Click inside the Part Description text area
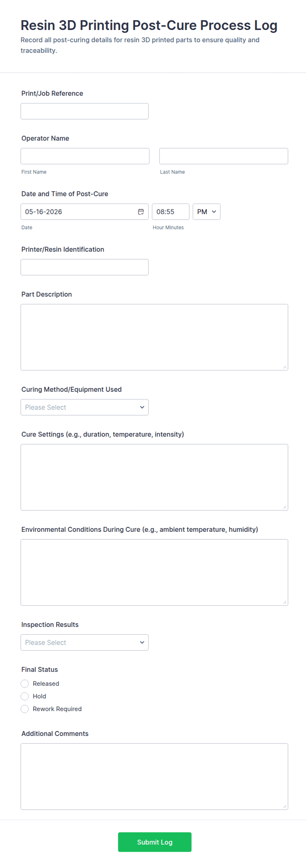Viewport: 306px width, 868px height. click(x=154, y=337)
